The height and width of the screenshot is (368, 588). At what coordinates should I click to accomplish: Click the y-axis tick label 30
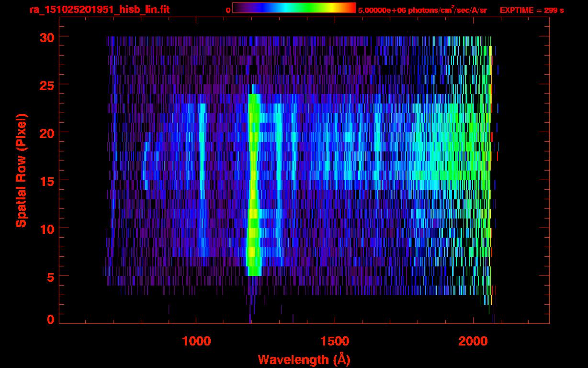46,37
